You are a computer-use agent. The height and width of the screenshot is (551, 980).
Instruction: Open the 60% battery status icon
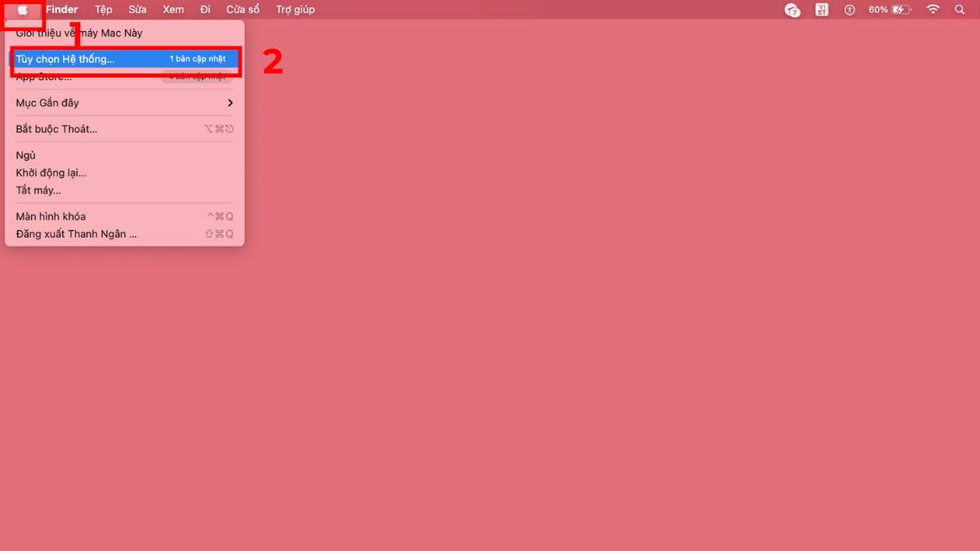(x=889, y=10)
